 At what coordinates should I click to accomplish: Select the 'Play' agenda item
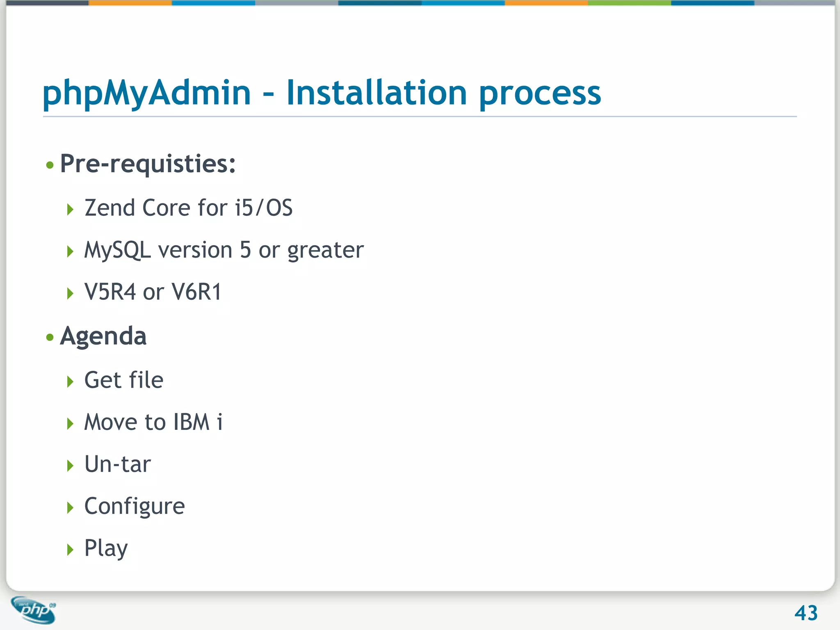coord(106,549)
